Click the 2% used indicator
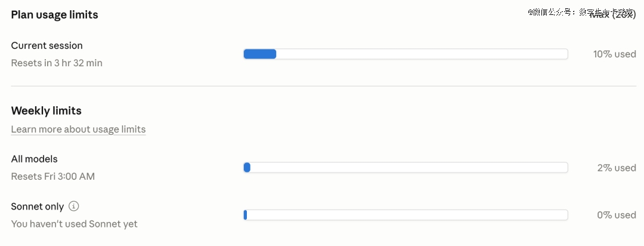This screenshot has height=246, width=644. (617, 168)
